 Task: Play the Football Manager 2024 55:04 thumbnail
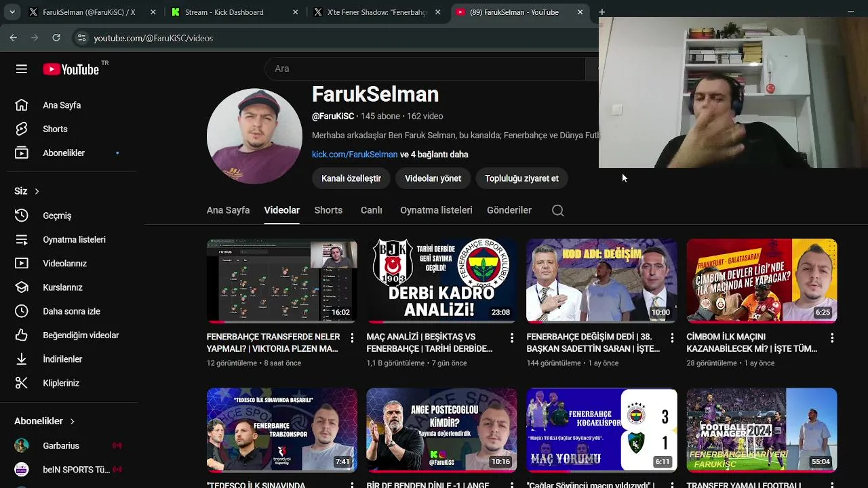(x=762, y=430)
